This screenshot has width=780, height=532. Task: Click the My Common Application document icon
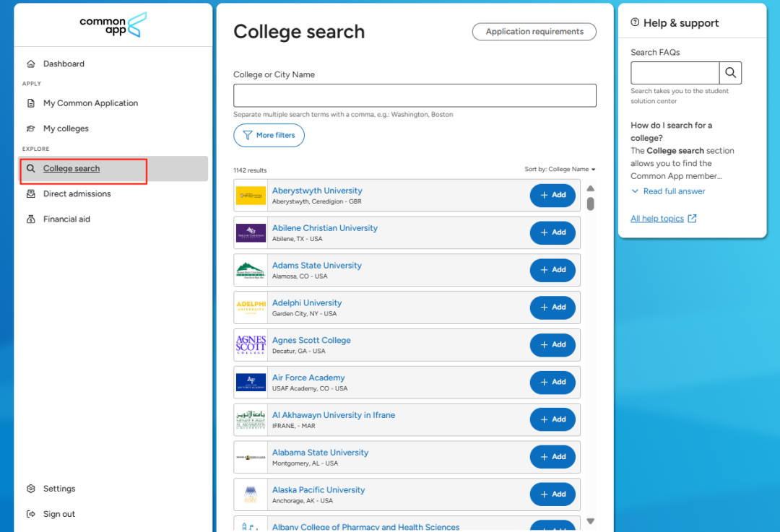click(x=30, y=103)
